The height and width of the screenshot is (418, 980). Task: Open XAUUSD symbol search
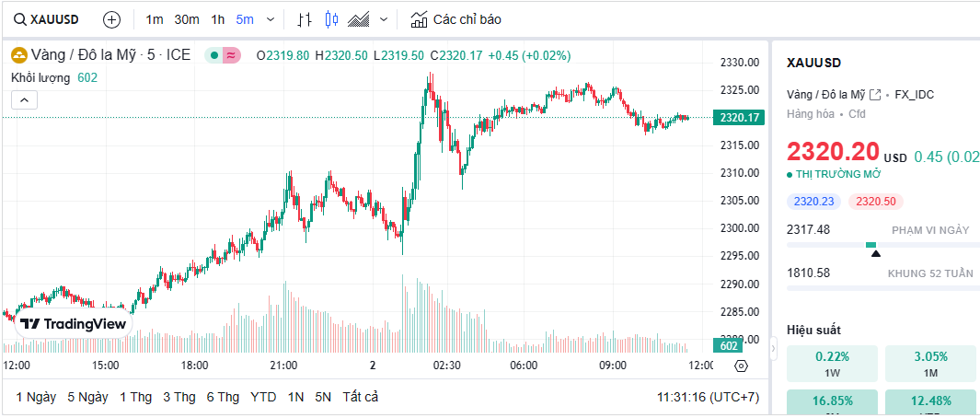pyautogui.click(x=47, y=19)
